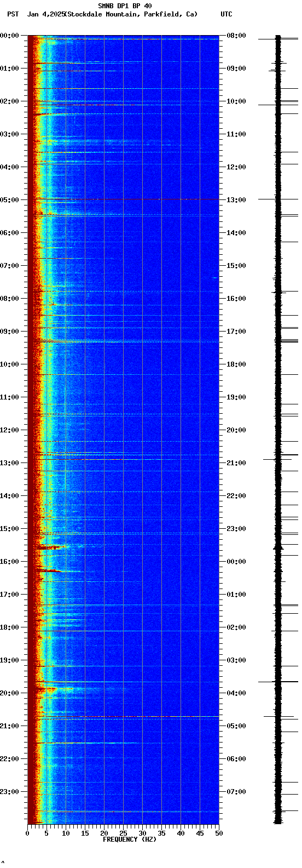Click the PST "00:00" time label
This screenshot has width=302, height=868.
tap(9, 36)
